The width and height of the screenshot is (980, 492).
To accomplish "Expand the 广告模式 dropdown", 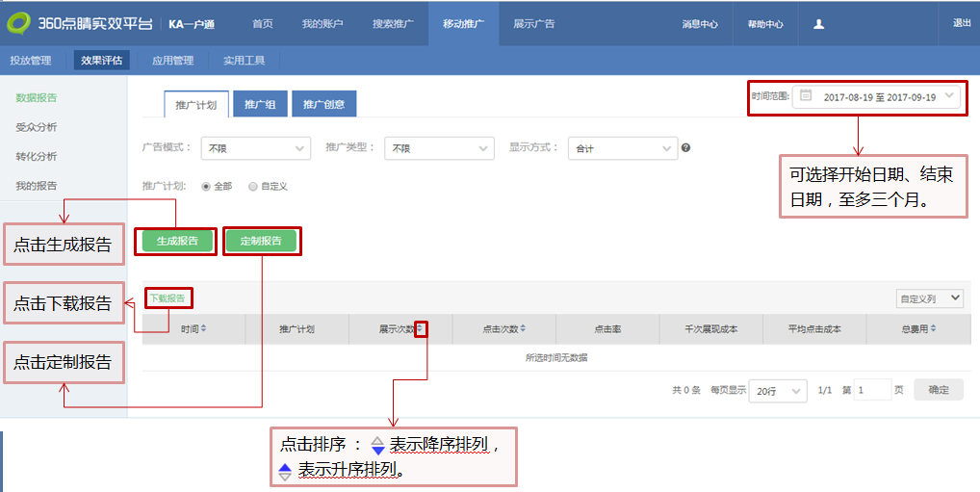I will (255, 148).
